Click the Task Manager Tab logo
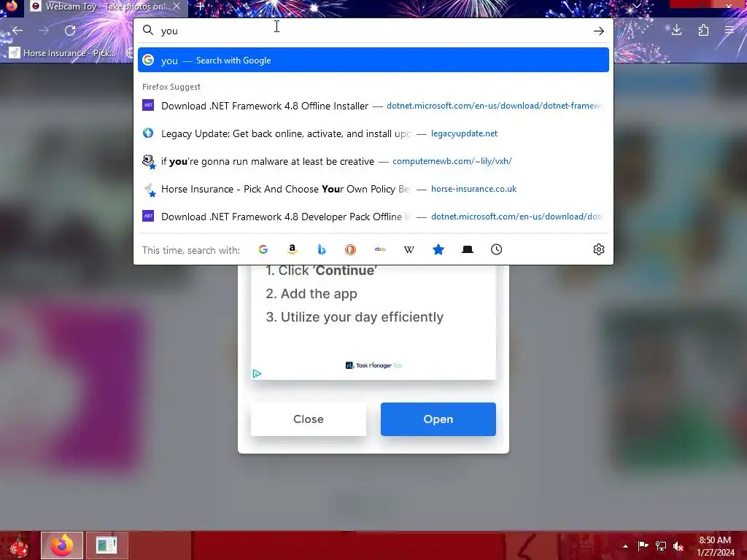 coord(374,365)
